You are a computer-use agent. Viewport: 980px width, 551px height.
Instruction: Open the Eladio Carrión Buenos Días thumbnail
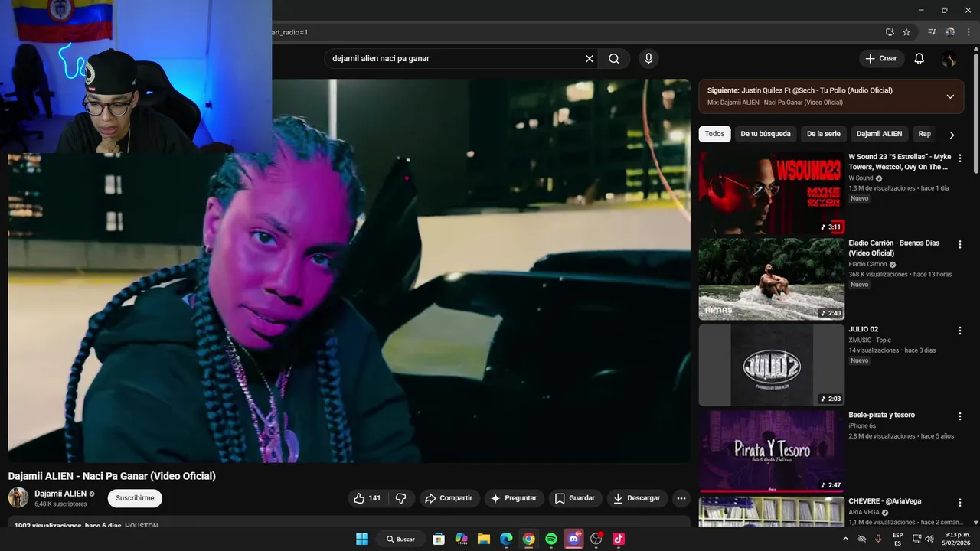click(x=772, y=279)
